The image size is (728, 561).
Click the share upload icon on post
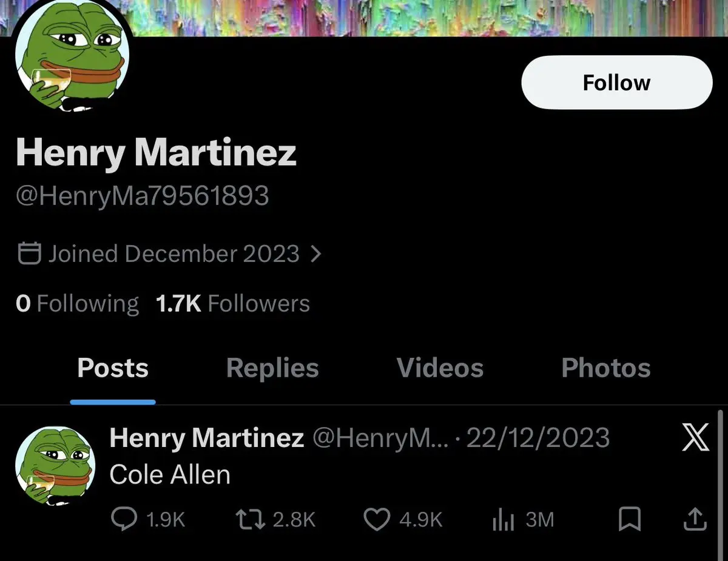click(x=695, y=520)
